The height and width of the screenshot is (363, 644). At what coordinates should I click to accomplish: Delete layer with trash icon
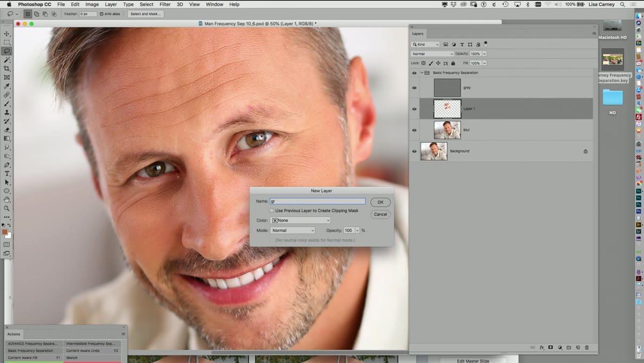(587, 348)
